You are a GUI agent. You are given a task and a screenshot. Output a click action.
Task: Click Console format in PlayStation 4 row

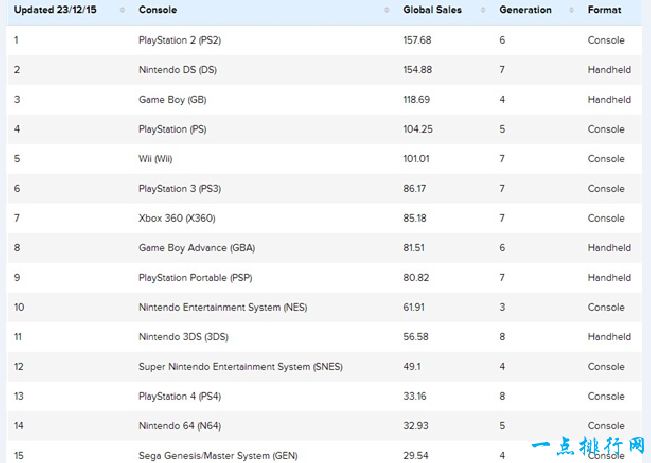[606, 396]
